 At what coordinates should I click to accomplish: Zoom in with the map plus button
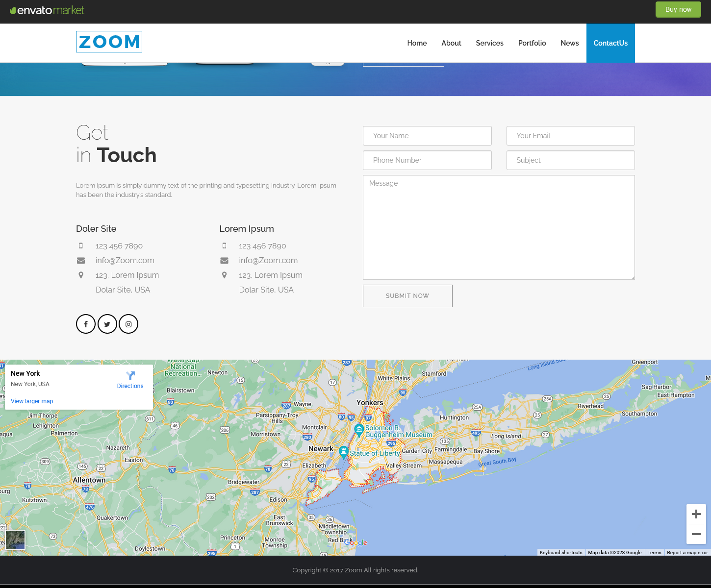pos(696,514)
